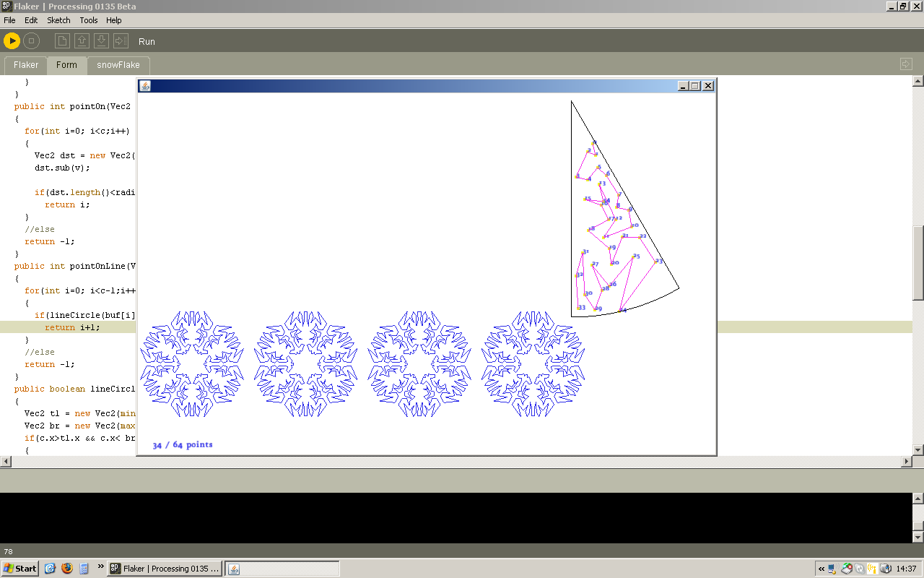The width and height of the screenshot is (924, 578).
Task: Open a sketch using the toolbar icon
Action: (x=82, y=41)
